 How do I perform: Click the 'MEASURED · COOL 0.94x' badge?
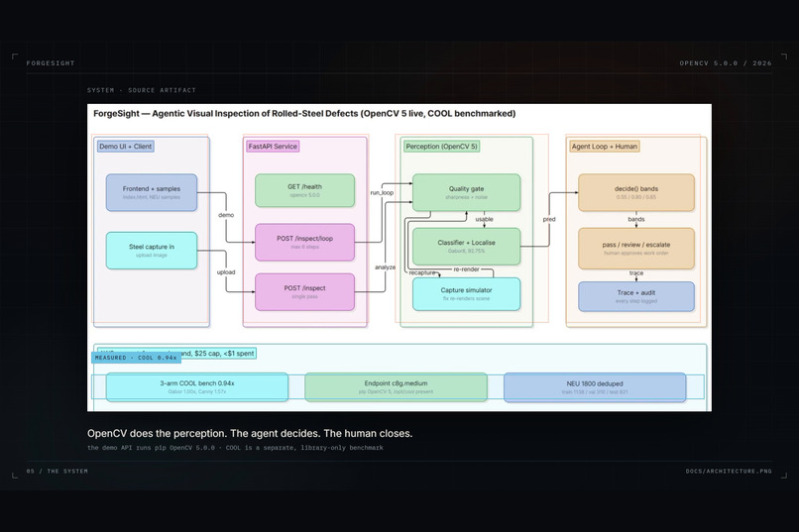coord(136,358)
